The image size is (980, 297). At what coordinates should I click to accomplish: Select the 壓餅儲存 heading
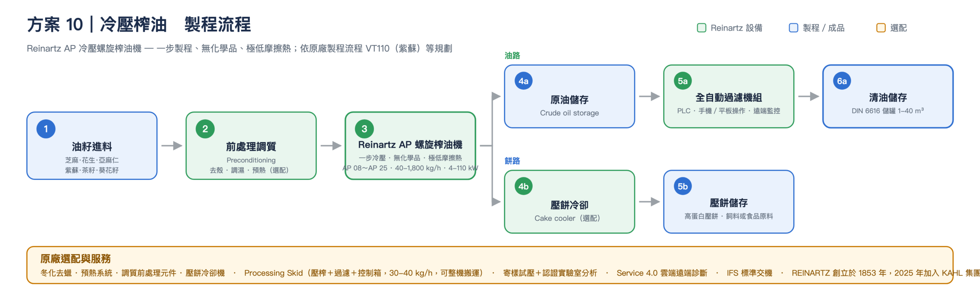[x=728, y=203]
